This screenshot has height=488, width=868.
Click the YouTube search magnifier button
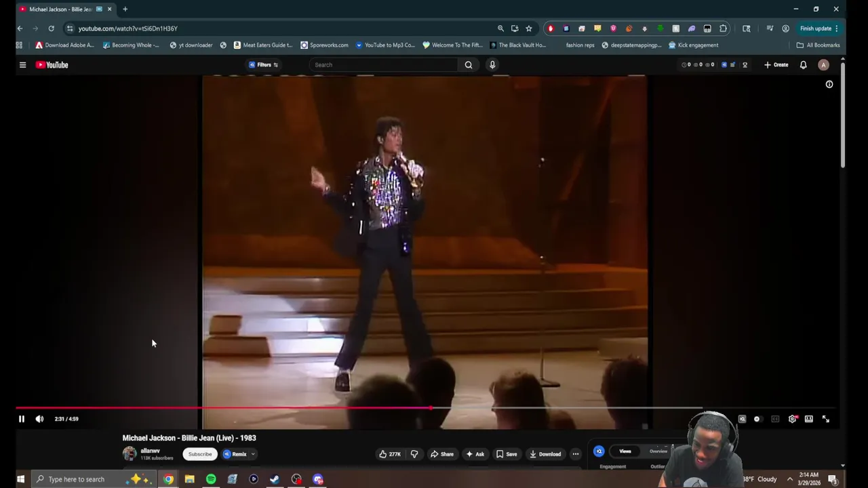[468, 65]
